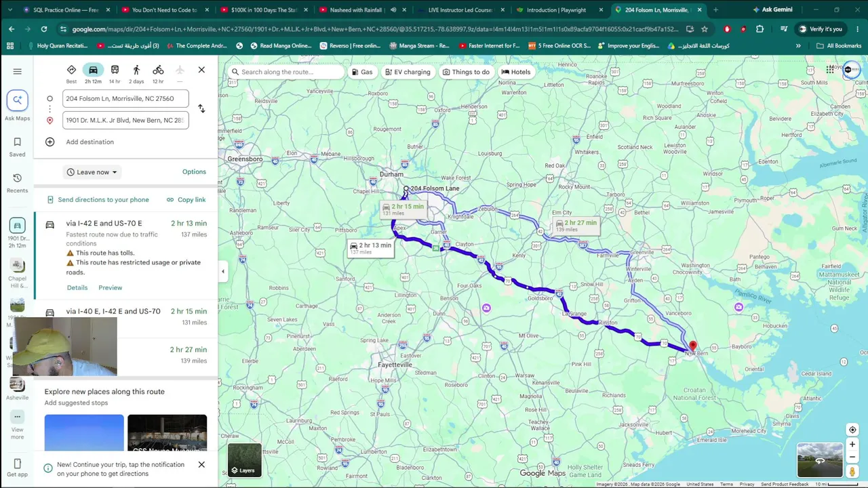868x488 pixels.
Task: Show your current location on map
Action: pyautogui.click(x=852, y=430)
